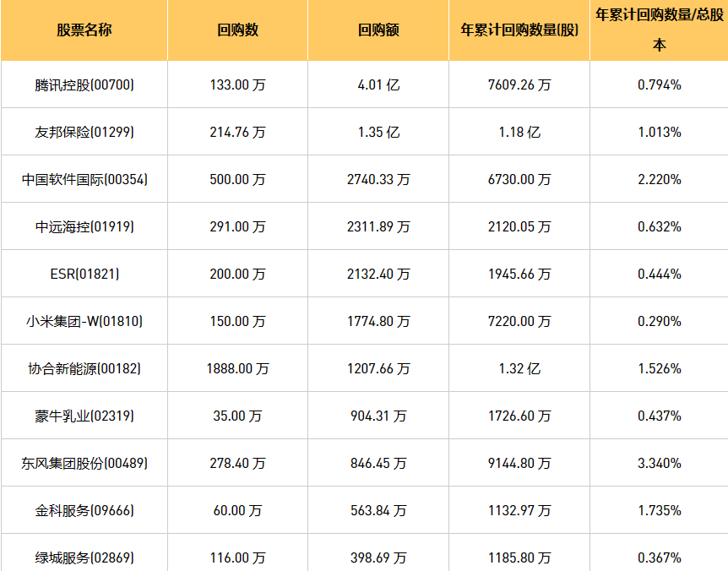
Task: Click the 股票名称 column header
Action: click(x=84, y=30)
